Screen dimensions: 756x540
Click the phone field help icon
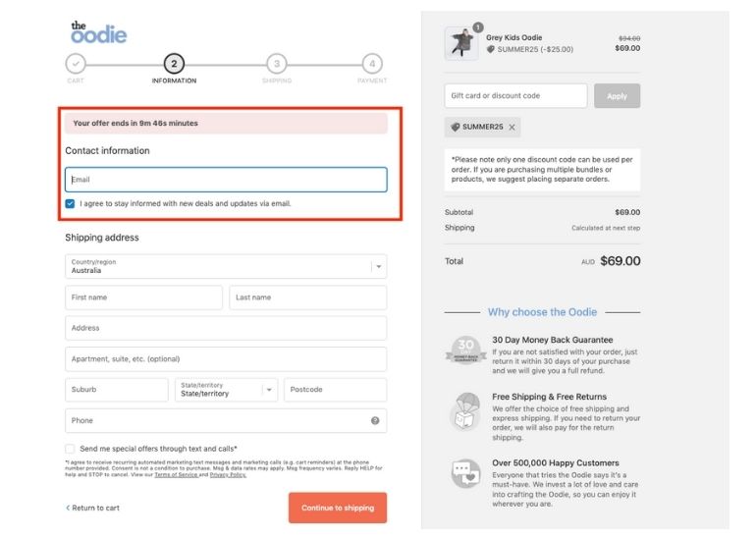pos(375,421)
